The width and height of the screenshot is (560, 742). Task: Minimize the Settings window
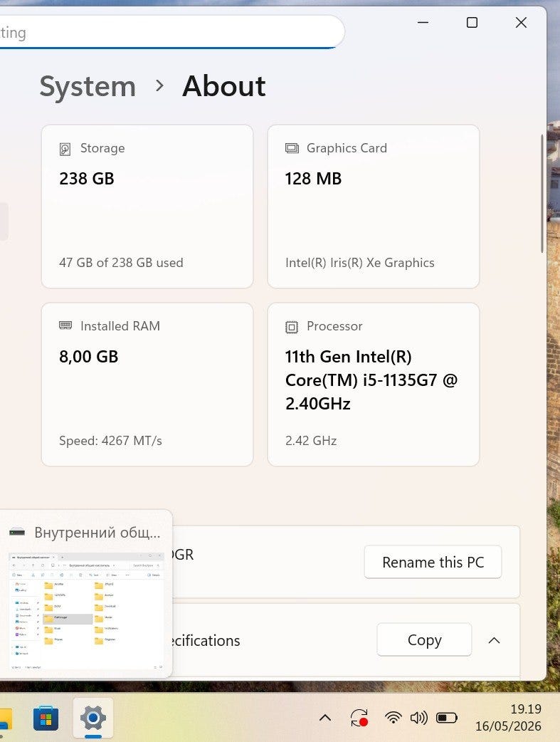[x=423, y=22]
